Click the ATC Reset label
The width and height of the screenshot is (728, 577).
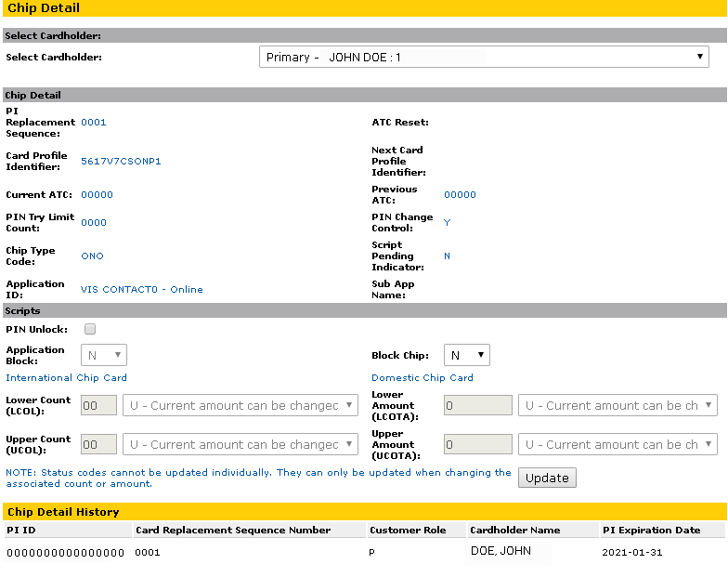tap(399, 122)
